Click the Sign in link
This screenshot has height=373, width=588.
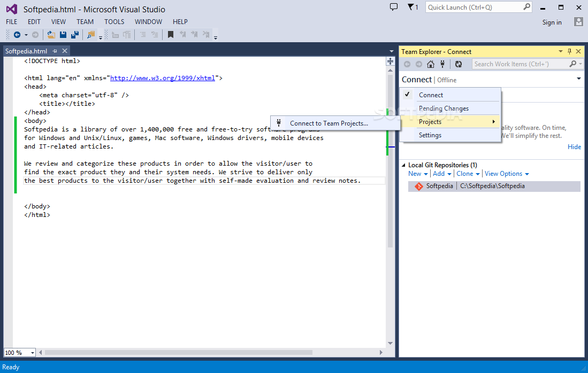coord(552,22)
